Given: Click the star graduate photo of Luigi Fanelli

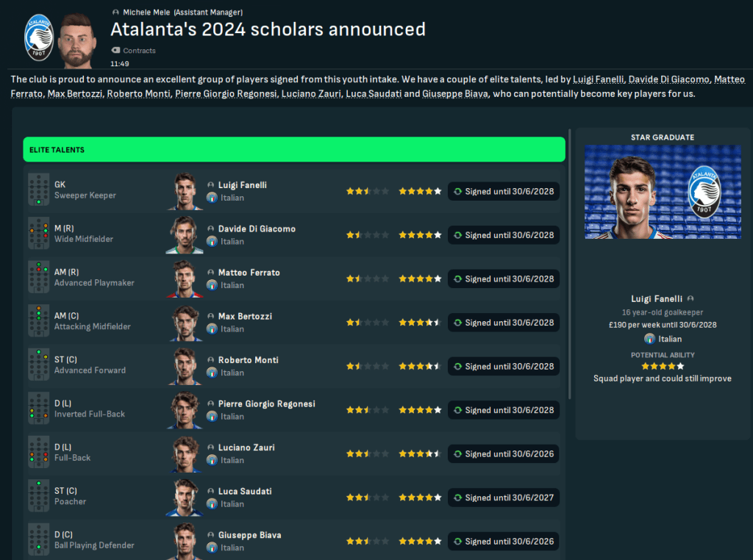Looking at the screenshot, I should click(x=663, y=192).
